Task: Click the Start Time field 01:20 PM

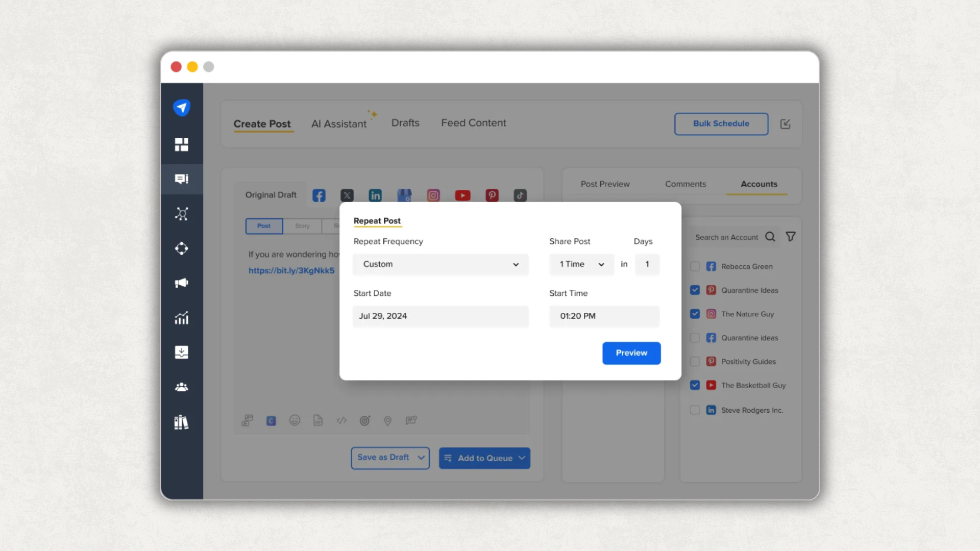Action: click(604, 316)
